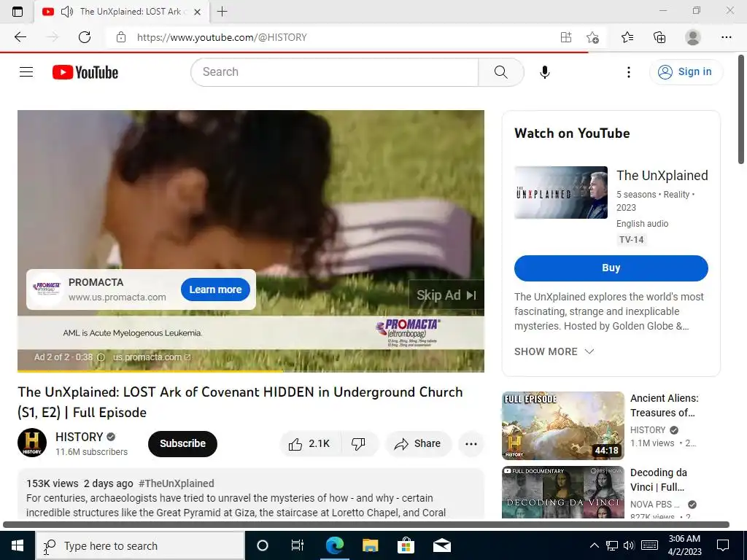This screenshot has height=560, width=747.
Task: Select The UnXplained browser tab
Action: 122,12
